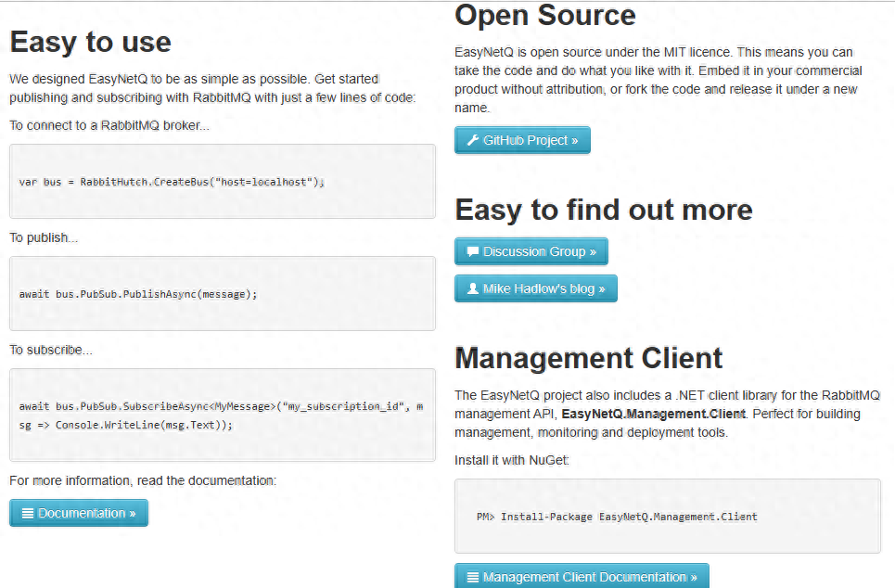Image resolution: width=895 pixels, height=588 pixels.
Task: Open the Documentation button
Action: (x=79, y=513)
